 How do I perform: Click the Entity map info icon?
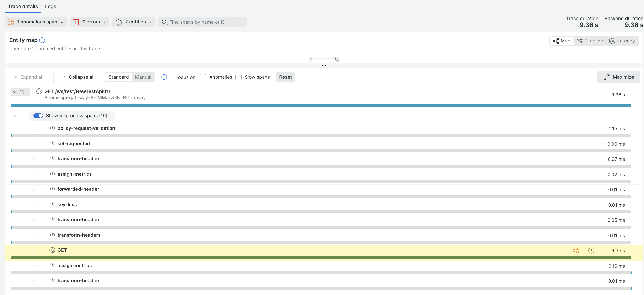[x=42, y=40]
